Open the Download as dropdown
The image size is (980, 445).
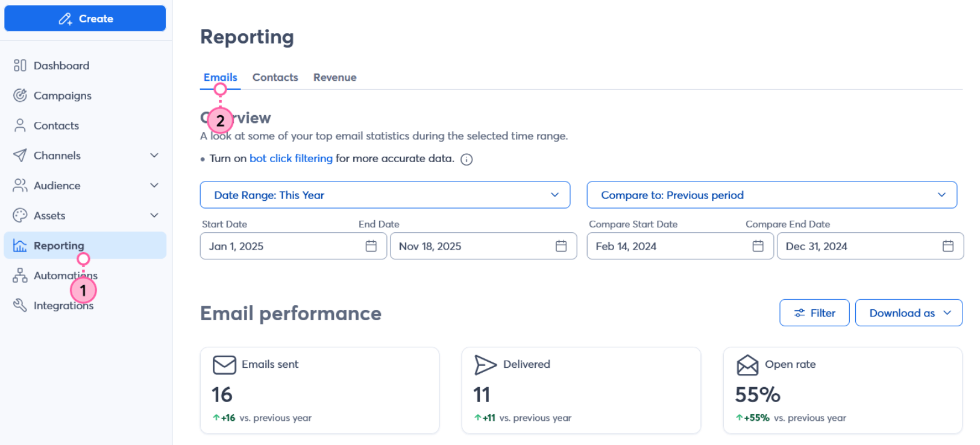909,313
